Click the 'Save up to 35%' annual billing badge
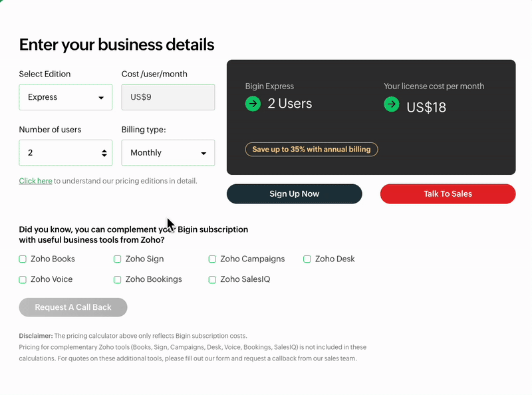532x395 pixels. tap(311, 150)
